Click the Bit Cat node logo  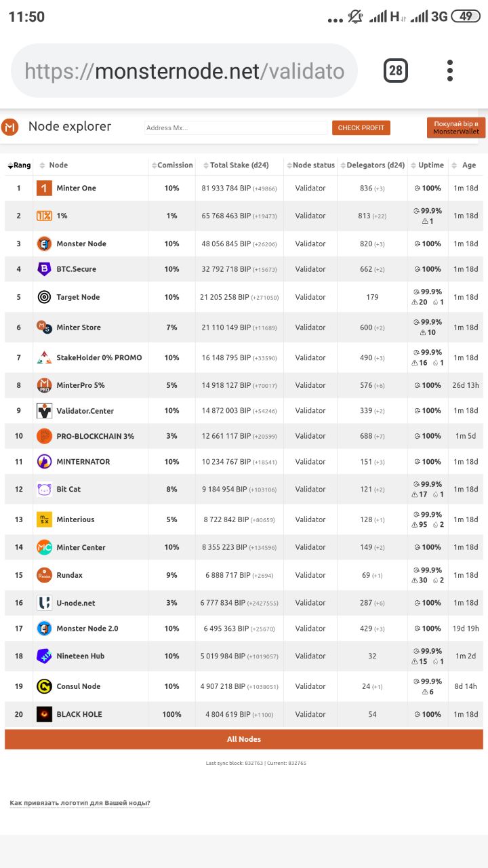(x=44, y=489)
